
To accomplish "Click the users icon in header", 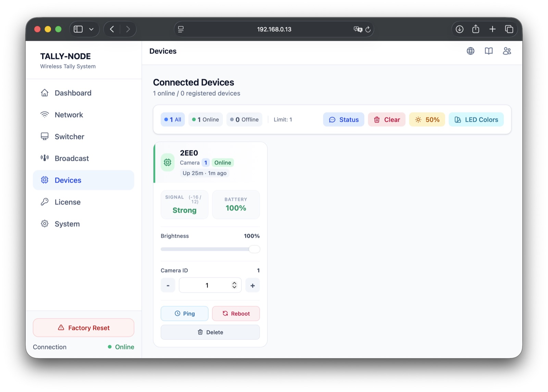I will coord(507,51).
